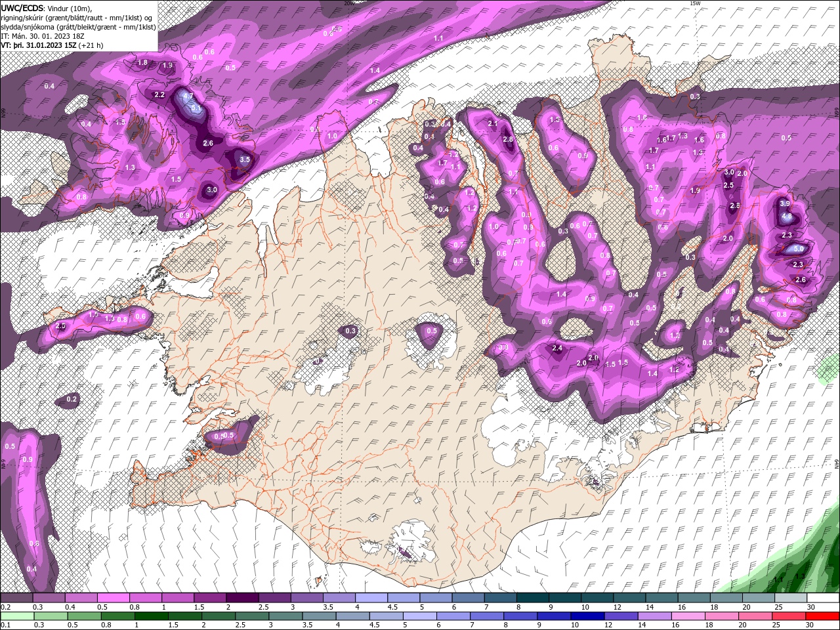This screenshot has width=840, height=630.
Task: Select the darkest purple snow swatch between 2 and 2.5
Action: [x=242, y=598]
